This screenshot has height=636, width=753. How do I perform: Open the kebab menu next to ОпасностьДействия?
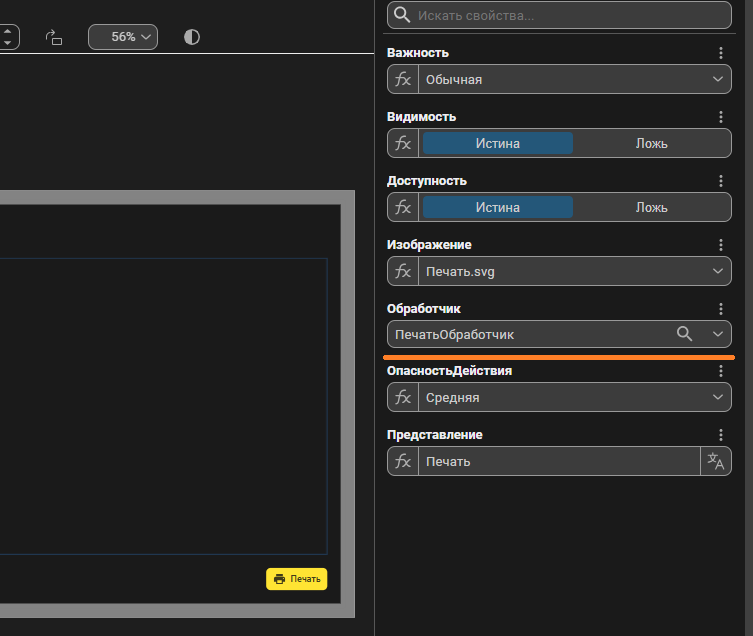(721, 371)
